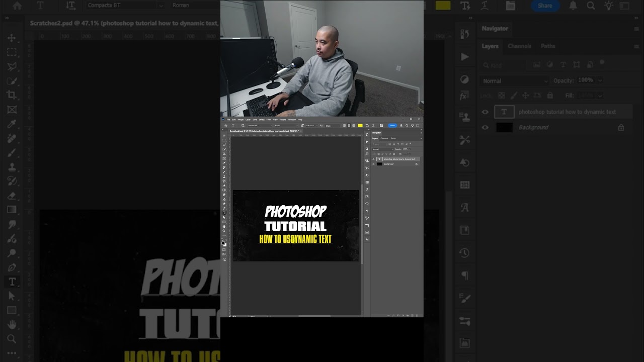Click the canvas vertical scrollbar in the small window
Screen dimensions: 644x362
point(361,224)
